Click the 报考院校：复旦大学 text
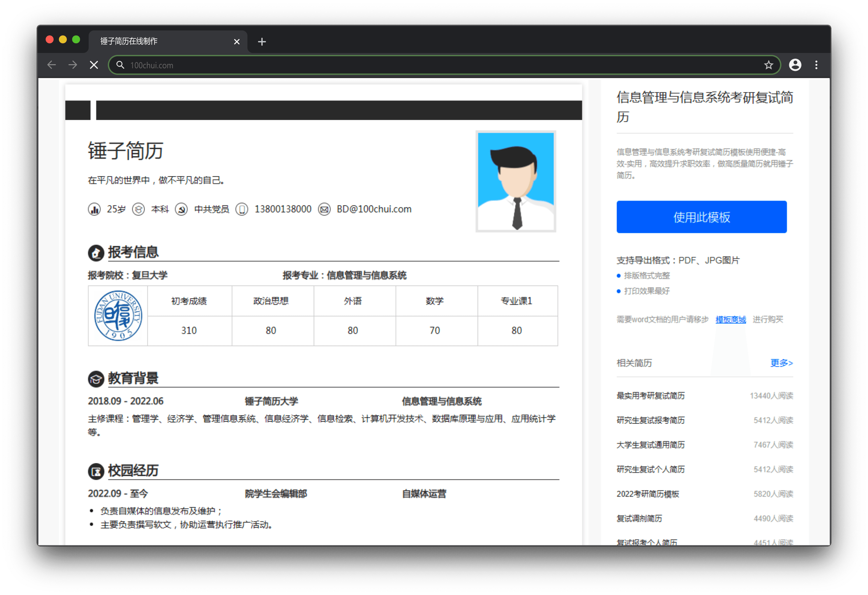 128,275
